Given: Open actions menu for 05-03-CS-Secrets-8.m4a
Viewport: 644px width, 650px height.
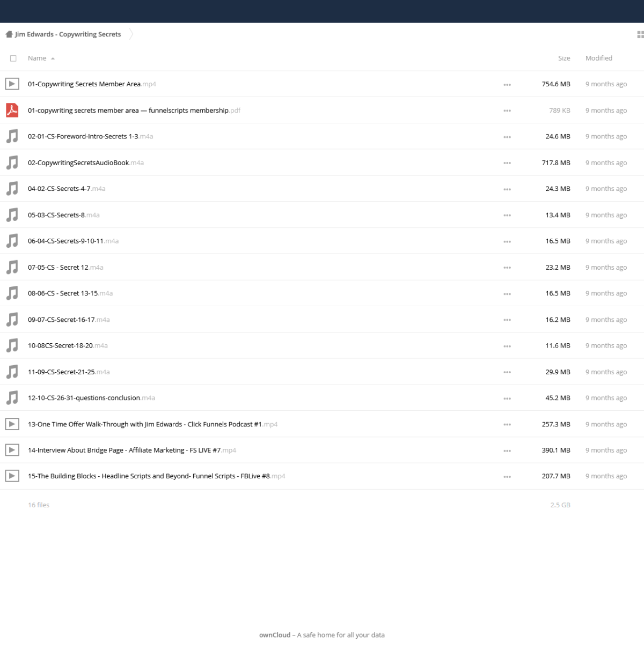Looking at the screenshot, I should [x=507, y=215].
